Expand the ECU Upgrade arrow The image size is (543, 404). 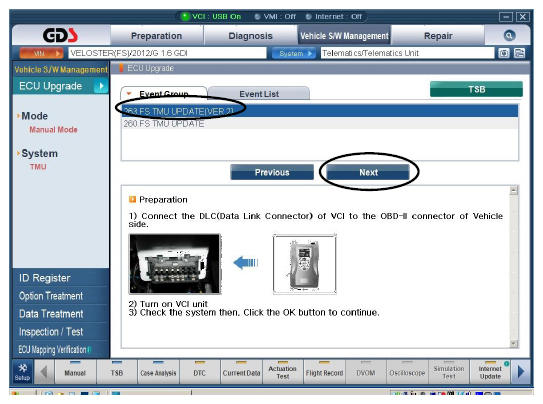tap(101, 86)
